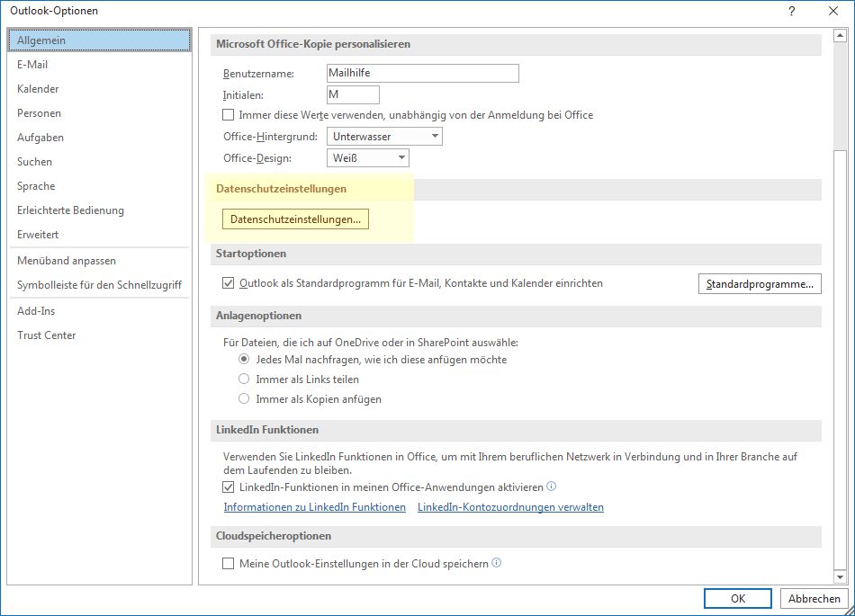Viewport: 855px width, 616px height.
Task: Open the Add-Ins category
Action: coord(100,311)
